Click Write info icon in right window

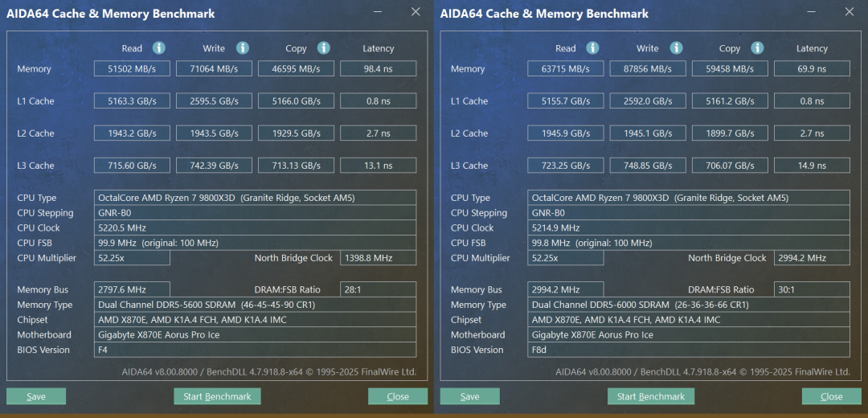(676, 48)
